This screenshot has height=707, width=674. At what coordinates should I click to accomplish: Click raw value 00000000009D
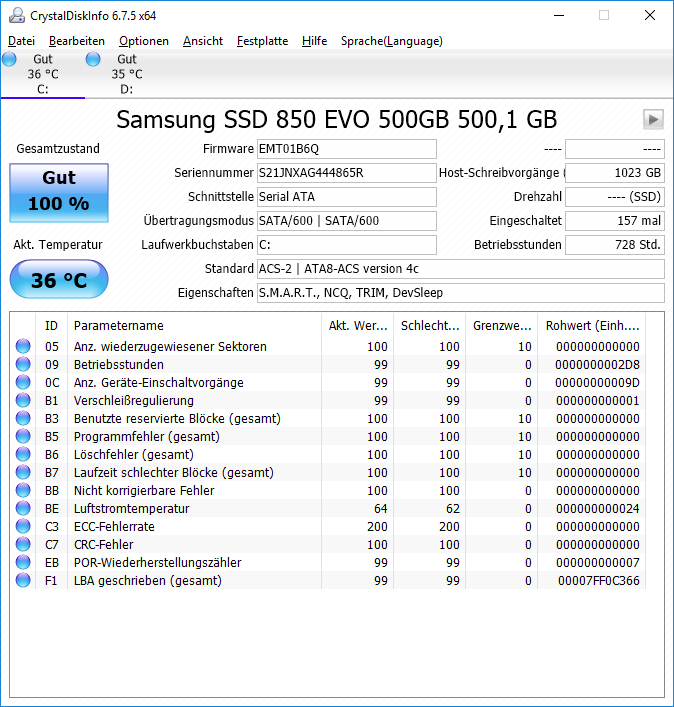click(x=597, y=382)
